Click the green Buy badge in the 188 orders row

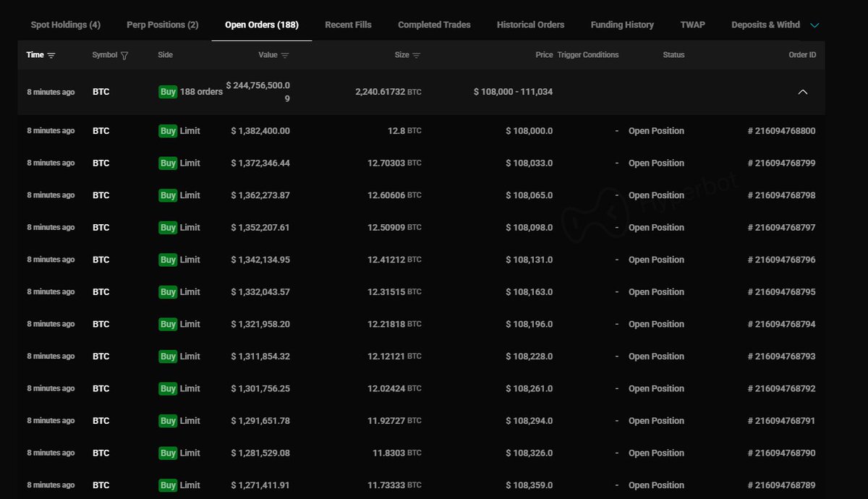click(x=168, y=92)
